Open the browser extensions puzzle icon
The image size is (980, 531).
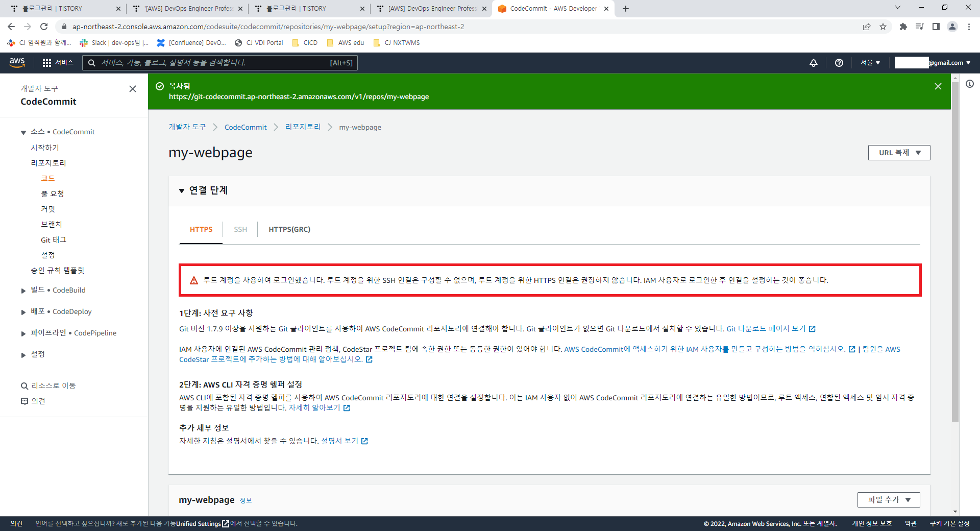[x=903, y=27]
